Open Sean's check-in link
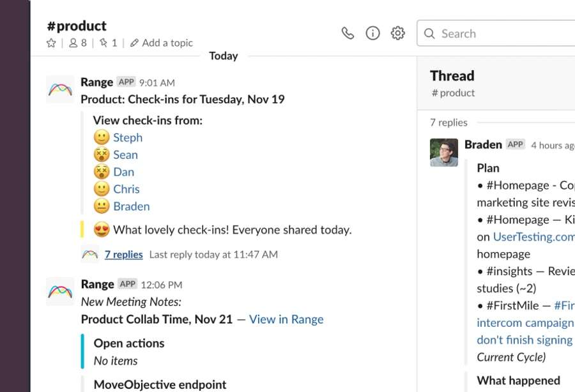 125,155
